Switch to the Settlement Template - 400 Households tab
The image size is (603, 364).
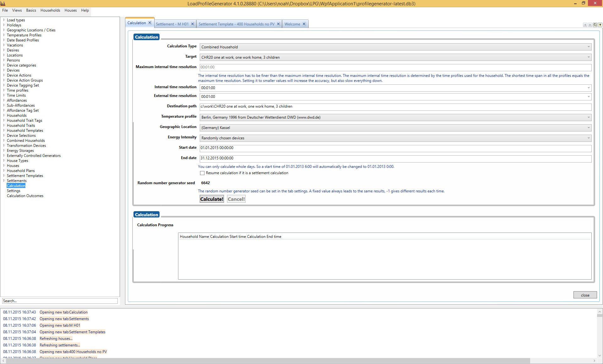pyautogui.click(x=236, y=24)
